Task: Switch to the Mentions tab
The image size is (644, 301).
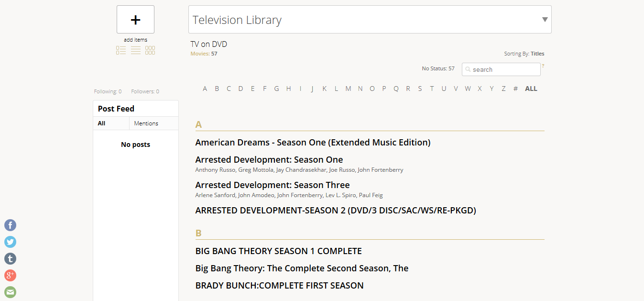Action: tap(146, 123)
